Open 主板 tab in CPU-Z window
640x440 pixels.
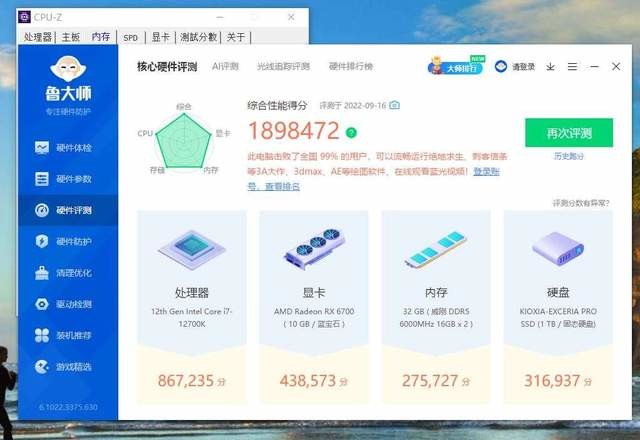point(71,37)
